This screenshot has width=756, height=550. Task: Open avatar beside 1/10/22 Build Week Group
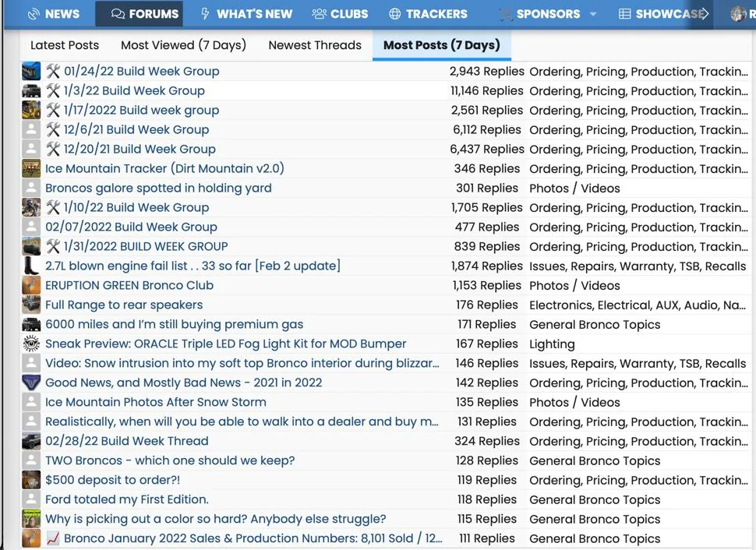[x=31, y=207]
